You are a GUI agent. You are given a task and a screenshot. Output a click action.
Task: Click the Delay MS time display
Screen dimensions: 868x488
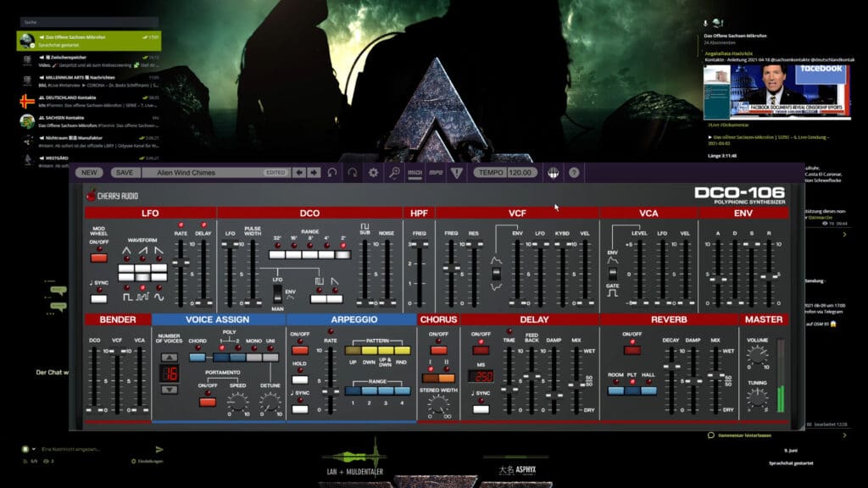point(481,376)
